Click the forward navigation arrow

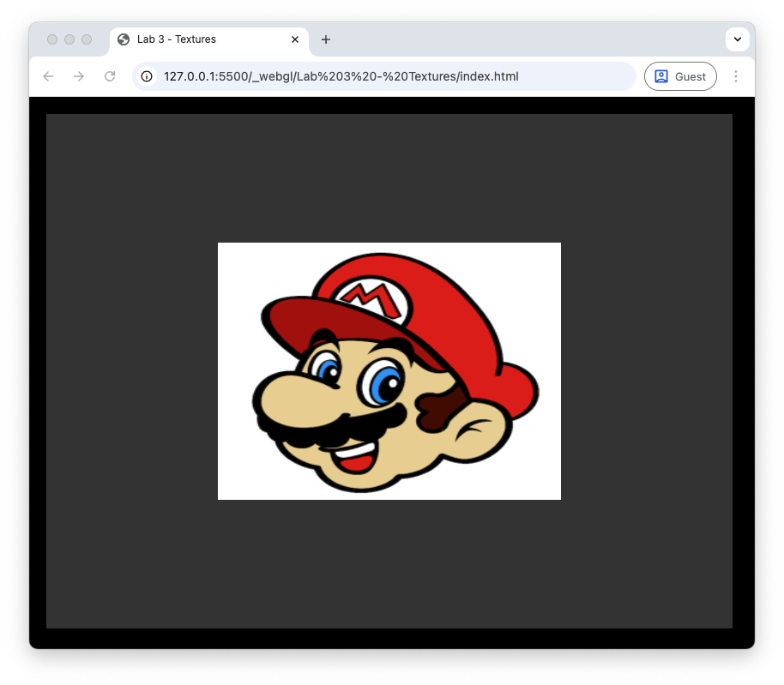coord(79,76)
